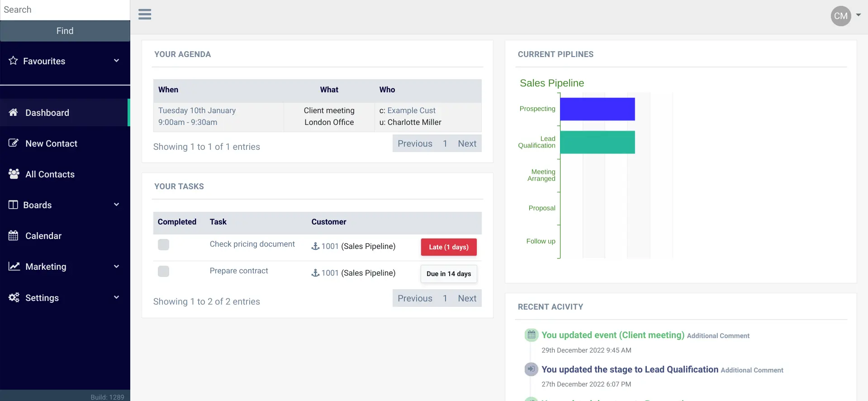Expand the Boards section
This screenshot has height=401, width=868.
(117, 205)
